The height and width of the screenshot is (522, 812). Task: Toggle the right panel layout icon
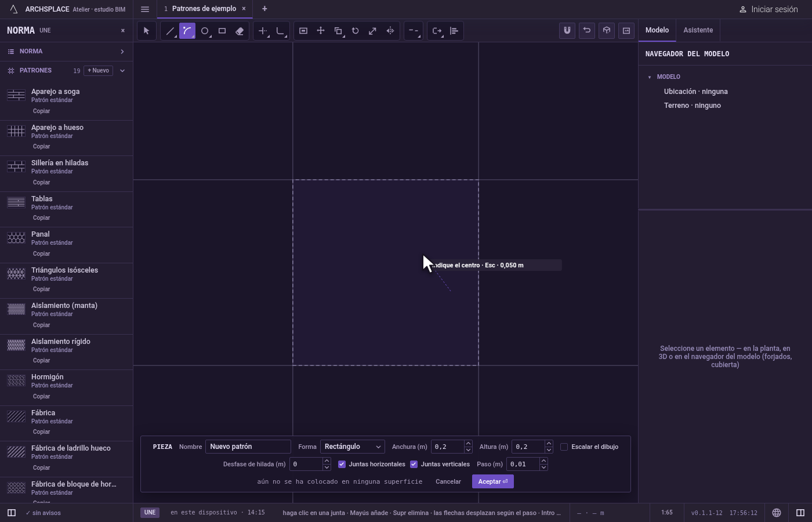click(800, 513)
